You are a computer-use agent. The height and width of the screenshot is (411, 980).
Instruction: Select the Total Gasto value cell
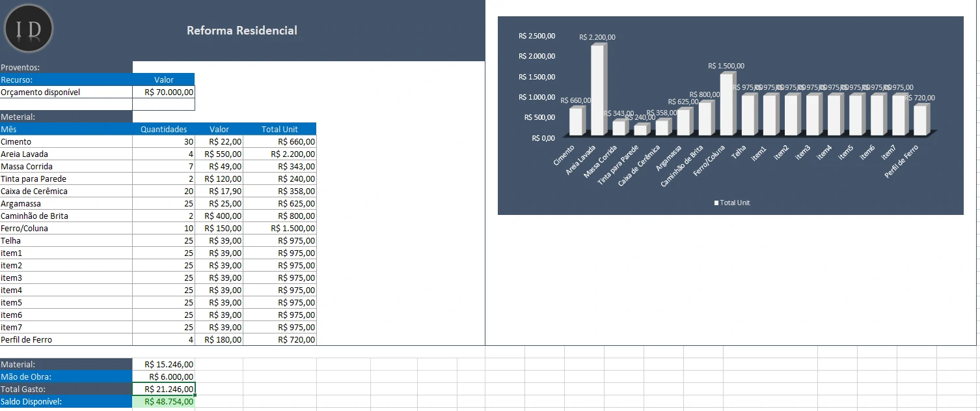click(x=163, y=389)
